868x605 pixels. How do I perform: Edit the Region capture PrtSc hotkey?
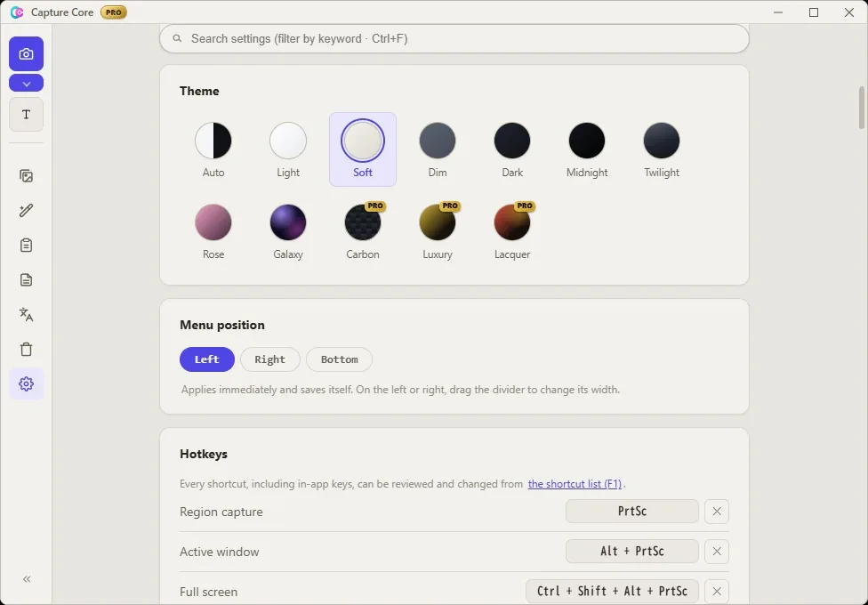[x=632, y=512]
